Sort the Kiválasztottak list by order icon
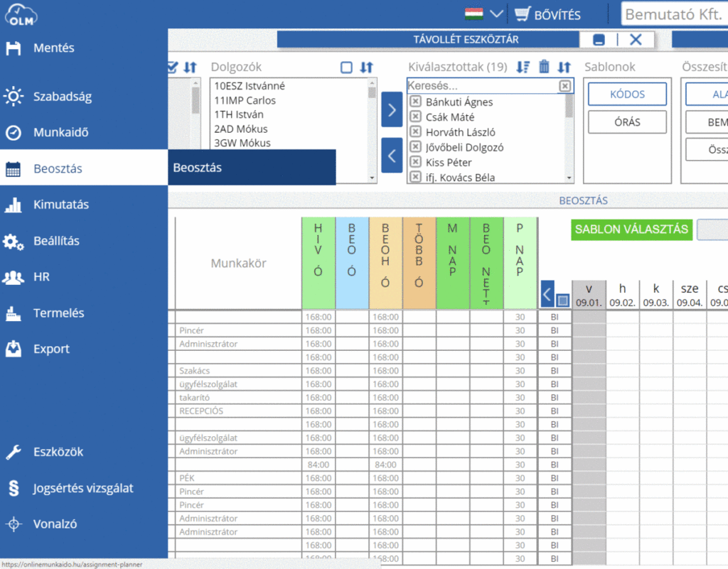This screenshot has width=728, height=569. tap(523, 67)
